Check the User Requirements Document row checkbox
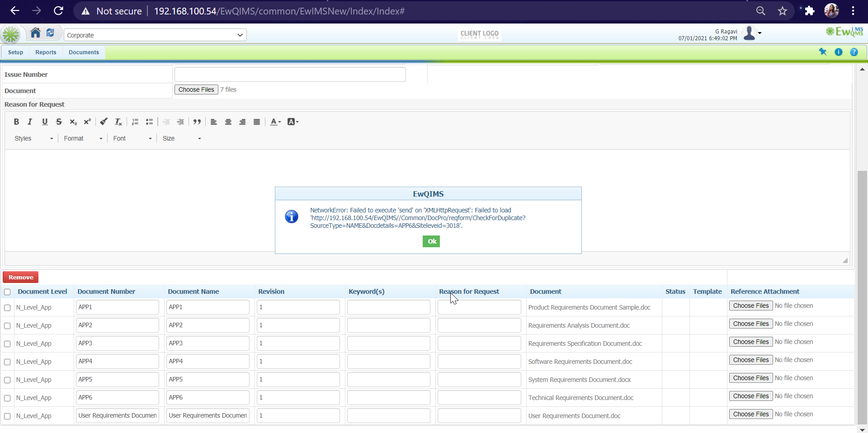Viewport: 868px width, 433px height. coord(7,416)
